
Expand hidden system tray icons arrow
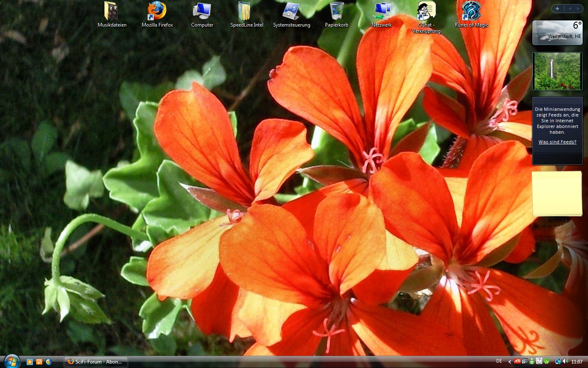510,361
